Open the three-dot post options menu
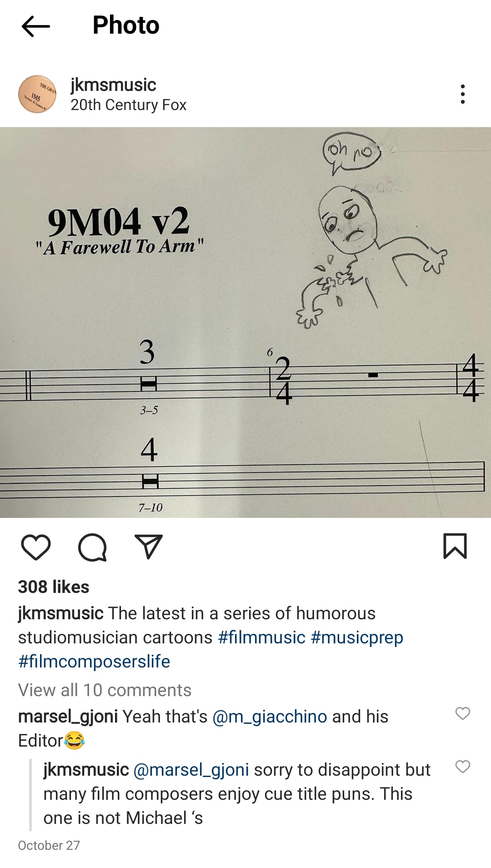491x868 pixels. click(x=462, y=94)
